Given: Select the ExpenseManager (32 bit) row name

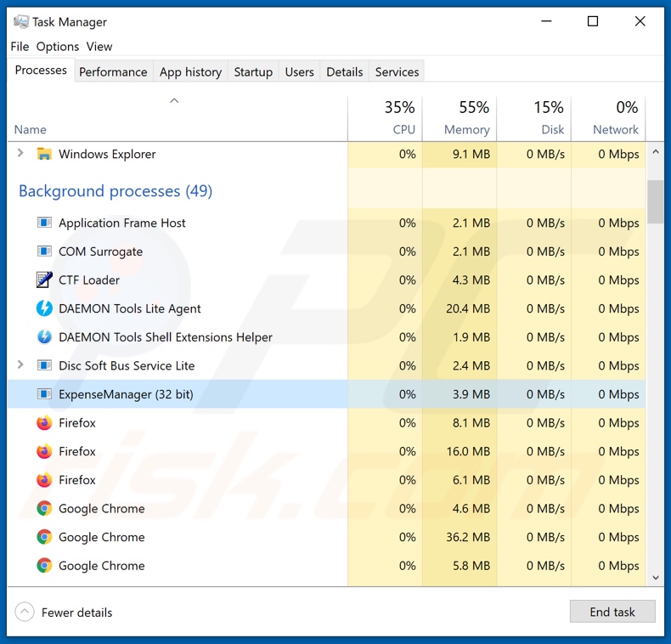Looking at the screenshot, I should [126, 394].
